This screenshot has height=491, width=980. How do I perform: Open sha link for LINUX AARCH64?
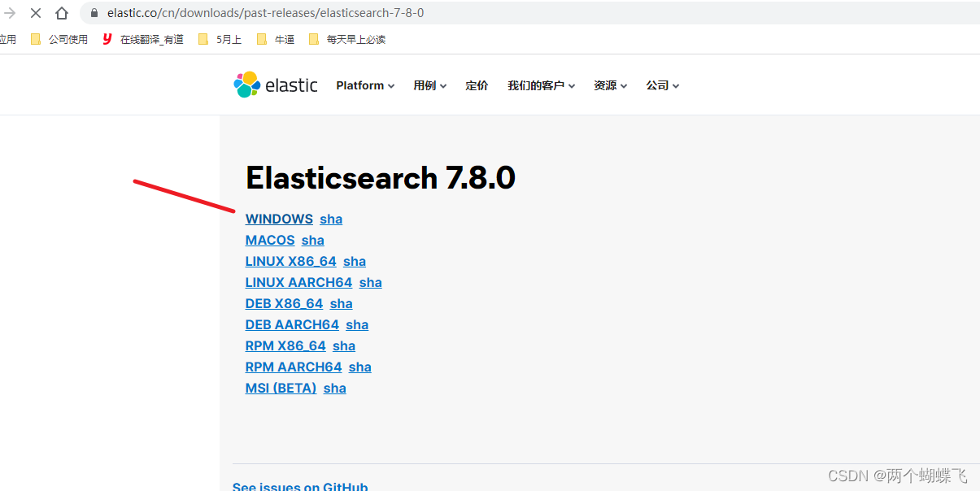[371, 282]
